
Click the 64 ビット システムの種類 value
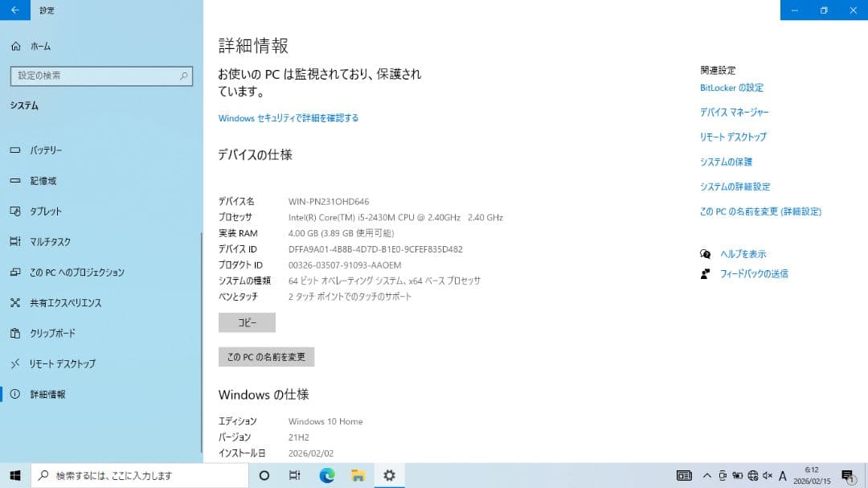coord(384,281)
